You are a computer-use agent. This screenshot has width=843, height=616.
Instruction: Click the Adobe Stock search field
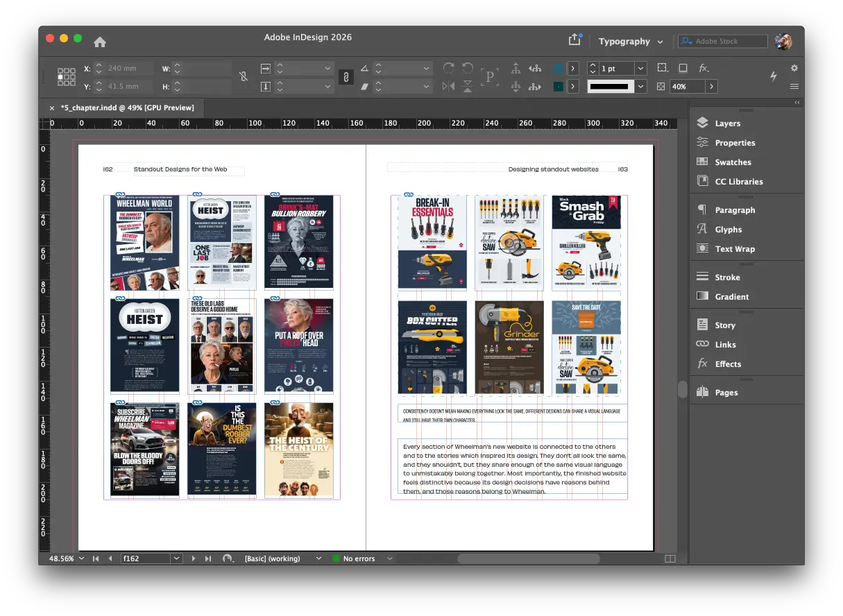pos(723,42)
